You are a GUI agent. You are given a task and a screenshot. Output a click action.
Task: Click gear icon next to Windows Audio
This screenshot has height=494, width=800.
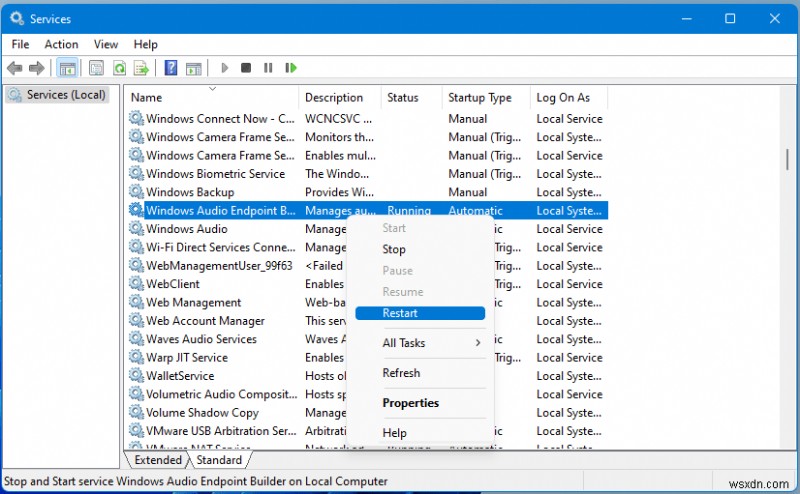click(x=136, y=229)
